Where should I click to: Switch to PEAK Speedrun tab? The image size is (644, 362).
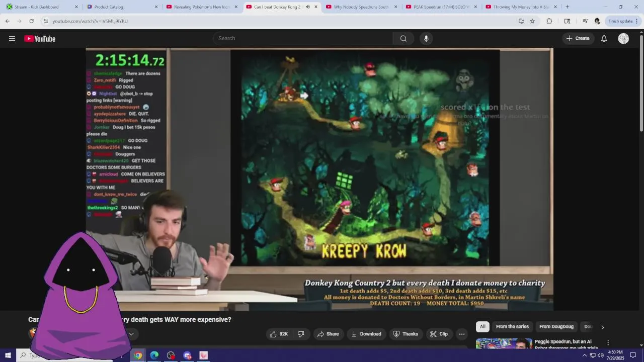(441, 7)
